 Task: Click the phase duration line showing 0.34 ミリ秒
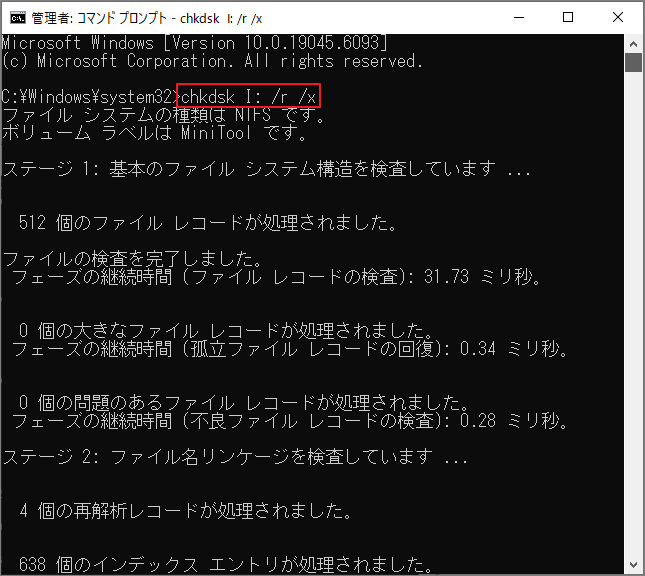(x=290, y=348)
